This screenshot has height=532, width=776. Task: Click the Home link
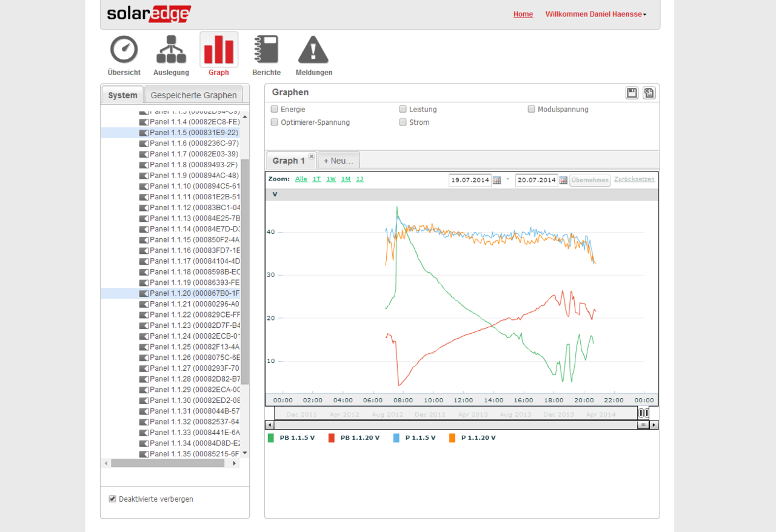pyautogui.click(x=523, y=14)
